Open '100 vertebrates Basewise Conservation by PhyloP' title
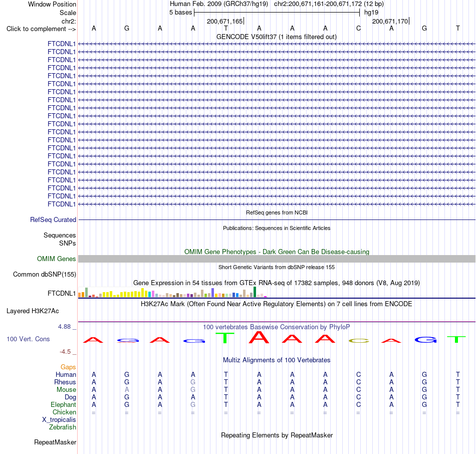Image resolution: width=476 pixels, height=454 pixels. pyautogui.click(x=277, y=327)
